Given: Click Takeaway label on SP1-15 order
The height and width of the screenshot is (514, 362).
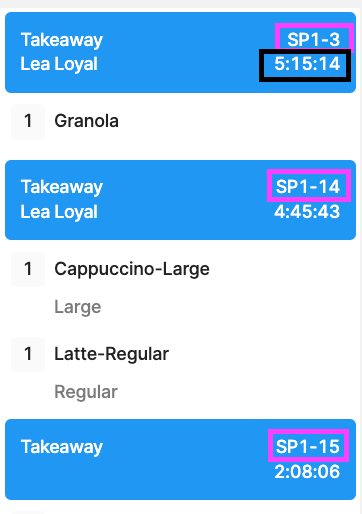Looking at the screenshot, I should coord(62,447).
